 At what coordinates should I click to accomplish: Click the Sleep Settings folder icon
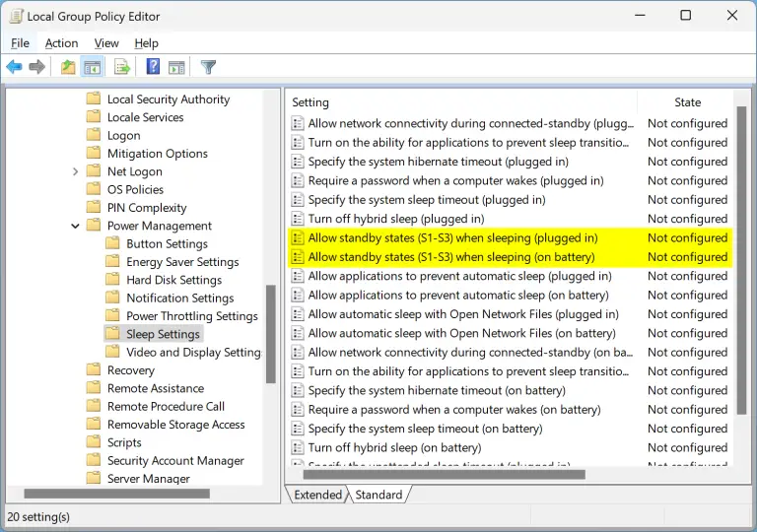(x=112, y=334)
